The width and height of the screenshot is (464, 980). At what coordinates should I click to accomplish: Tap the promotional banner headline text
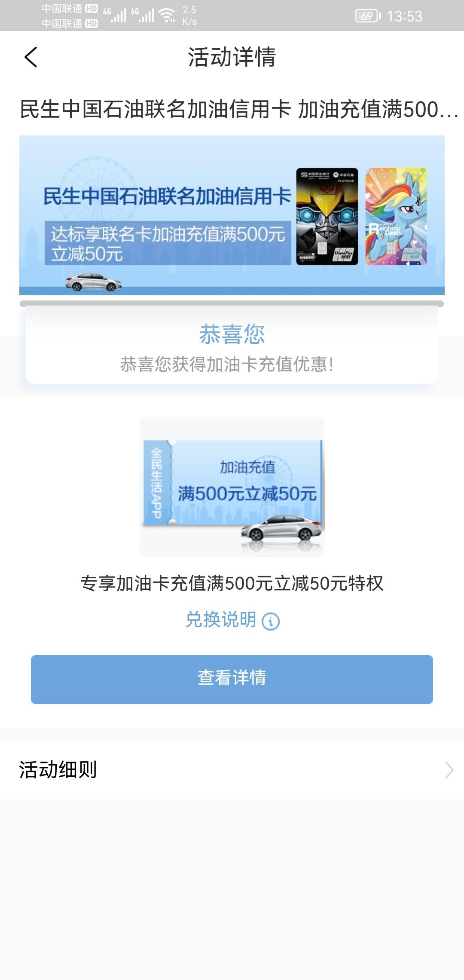167,196
